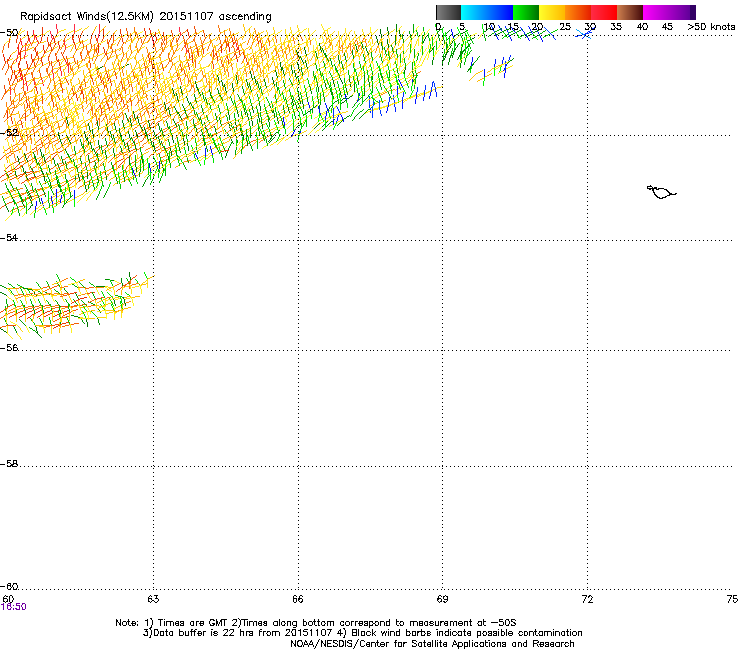The height and width of the screenshot is (650, 740).
Task: Click the 'Data buffer is 22 hrs' note line
Action: click(362, 633)
